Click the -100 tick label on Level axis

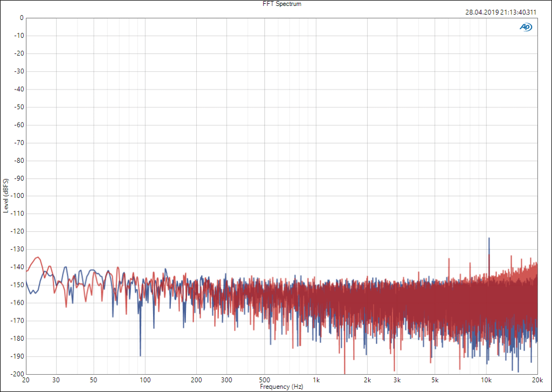click(x=17, y=196)
